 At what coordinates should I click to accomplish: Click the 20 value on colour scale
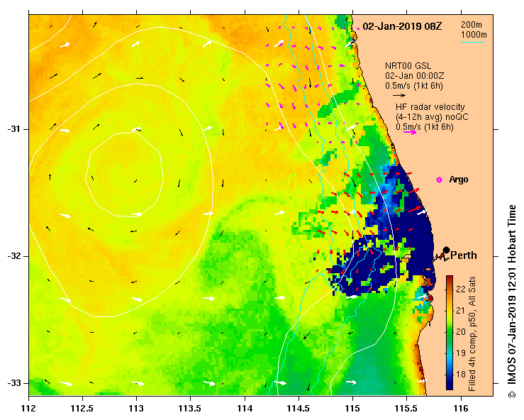tap(461, 332)
